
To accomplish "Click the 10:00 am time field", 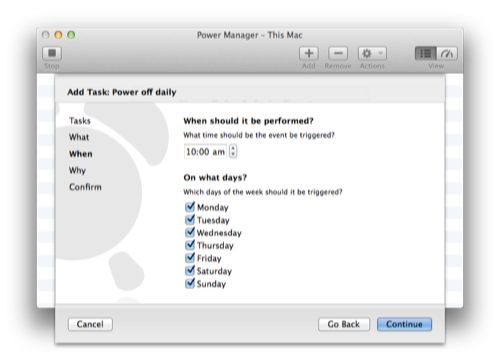I will click(205, 152).
